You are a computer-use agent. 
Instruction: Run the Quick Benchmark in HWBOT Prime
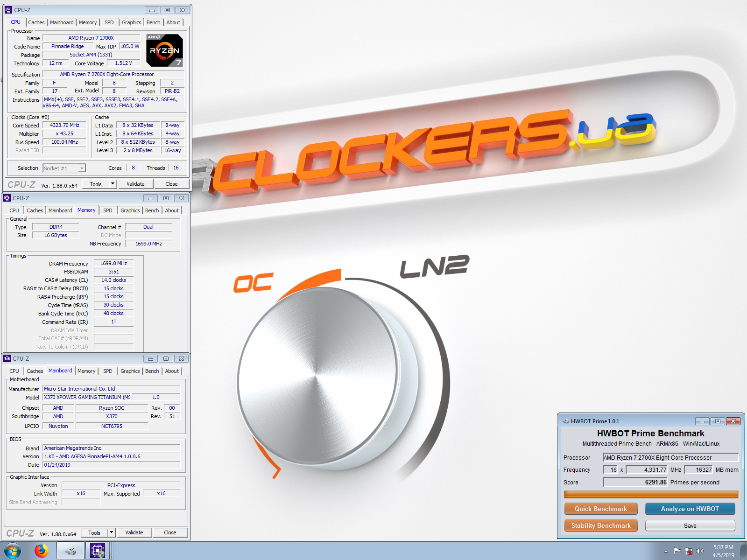pyautogui.click(x=601, y=509)
